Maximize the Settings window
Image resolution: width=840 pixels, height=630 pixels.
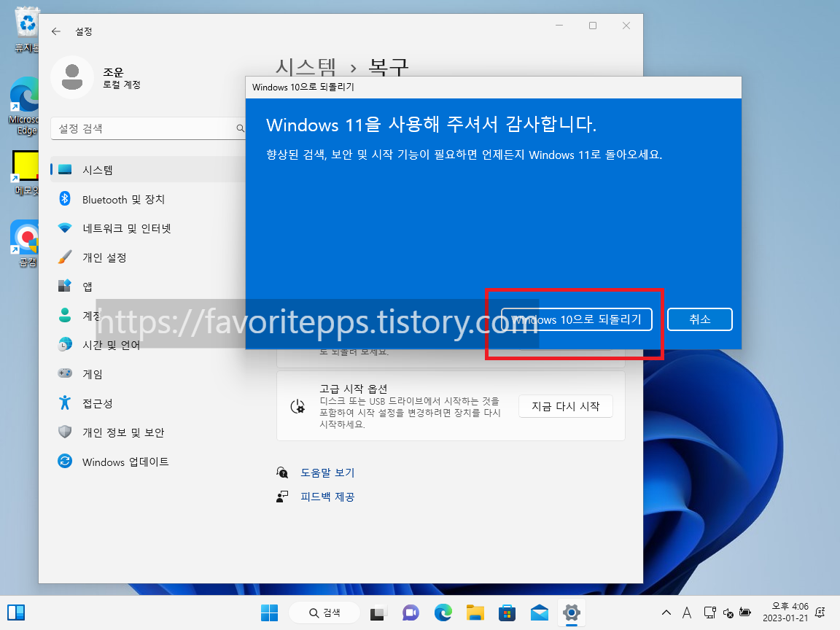pos(593,26)
